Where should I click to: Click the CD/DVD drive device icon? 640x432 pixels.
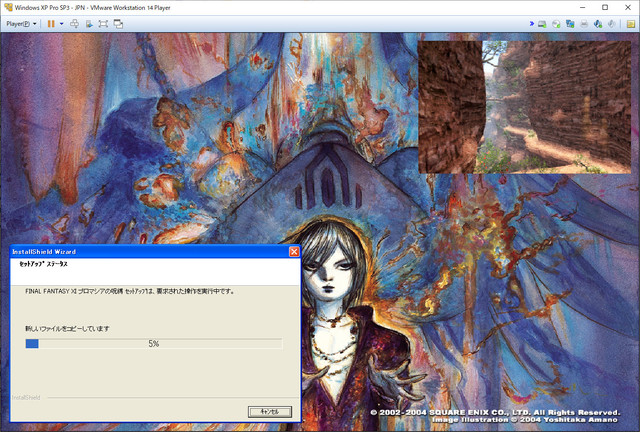556,24
